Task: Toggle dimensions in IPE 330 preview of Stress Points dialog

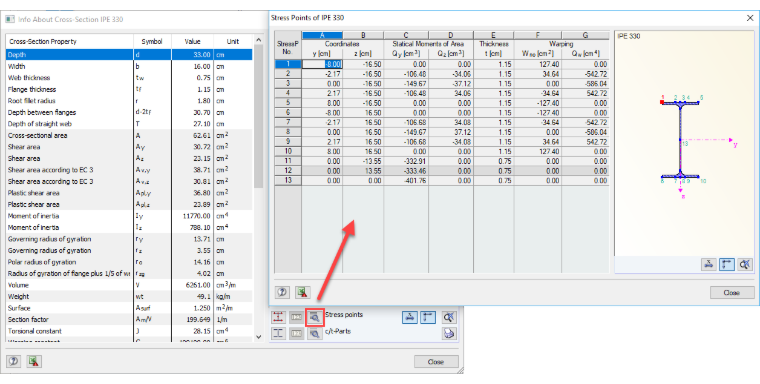Action: point(709,264)
